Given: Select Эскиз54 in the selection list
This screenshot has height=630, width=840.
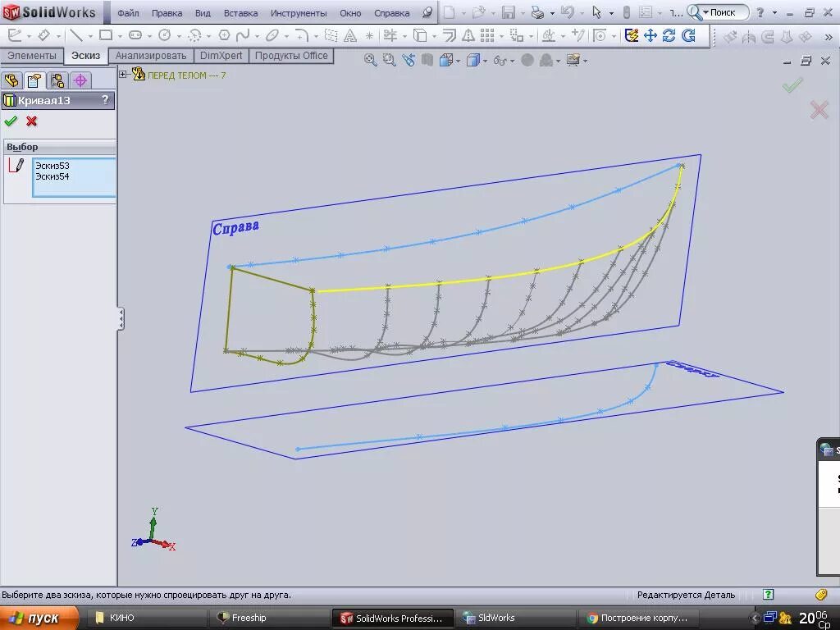Looking at the screenshot, I should coord(52,176).
